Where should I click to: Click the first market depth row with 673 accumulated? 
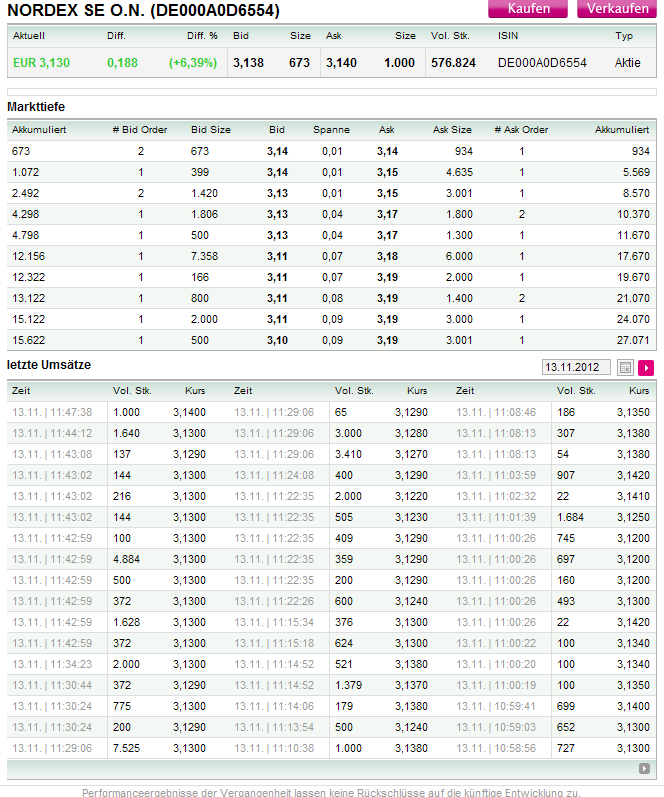click(x=330, y=151)
